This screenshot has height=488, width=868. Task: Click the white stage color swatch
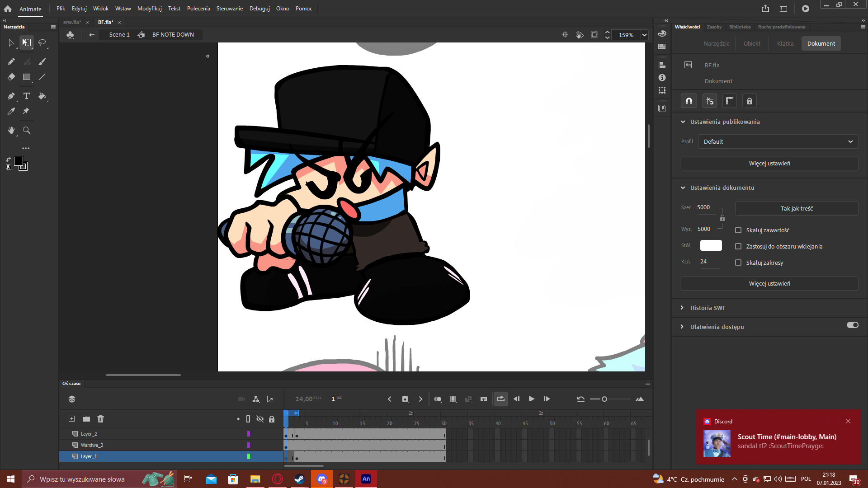[711, 245]
